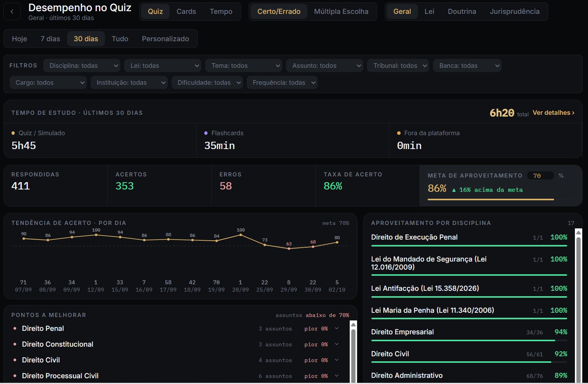The width and height of the screenshot is (588, 384).
Task: Click the Lei Maria da Penha discipline row
Action: tap(469, 313)
